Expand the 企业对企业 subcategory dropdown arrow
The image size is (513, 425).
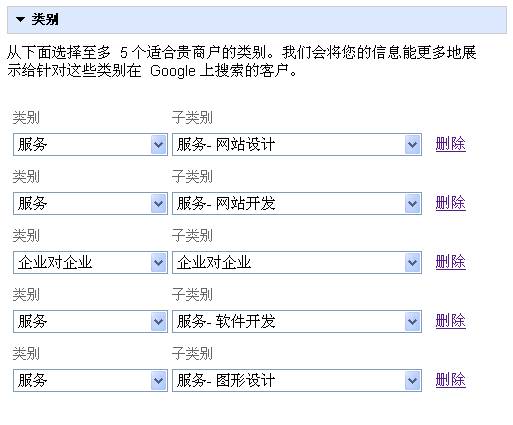pyautogui.click(x=413, y=263)
